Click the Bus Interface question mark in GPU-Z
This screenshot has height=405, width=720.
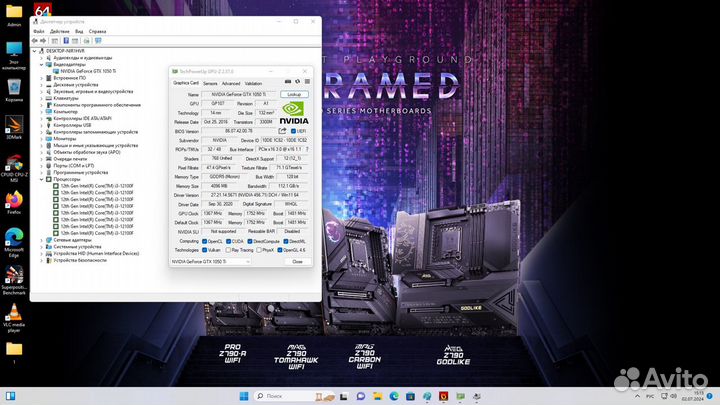(307, 149)
